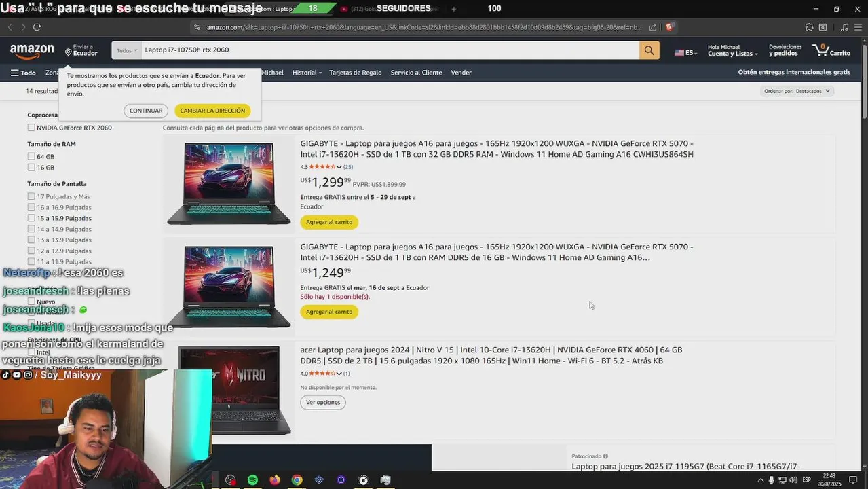Click the Brave shield icon in address bar
This screenshot has width=868, height=489.
(x=669, y=27)
